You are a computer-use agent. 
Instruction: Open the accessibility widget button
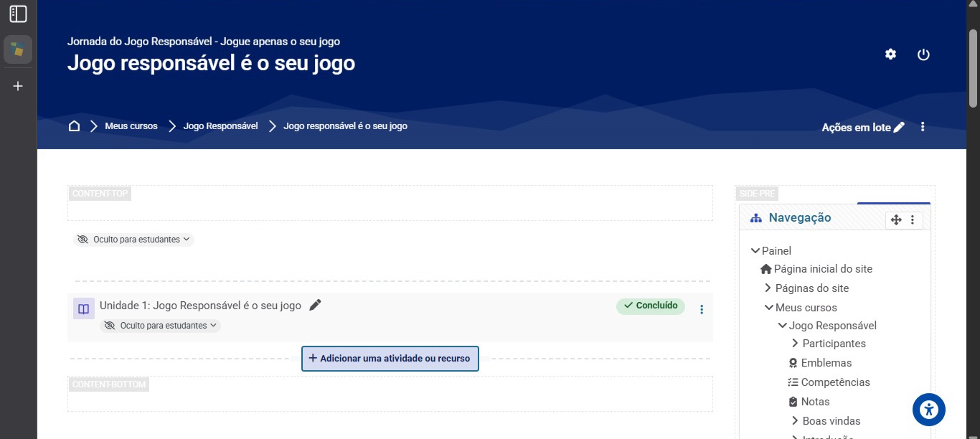929,410
